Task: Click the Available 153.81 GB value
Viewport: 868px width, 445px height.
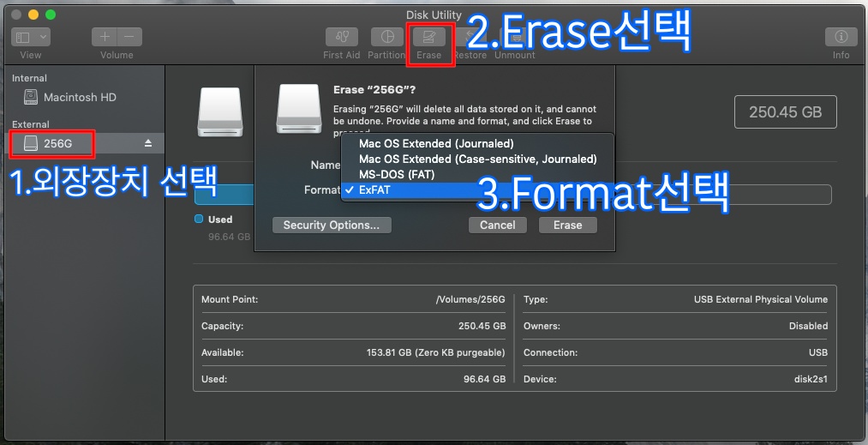Action: [435, 352]
